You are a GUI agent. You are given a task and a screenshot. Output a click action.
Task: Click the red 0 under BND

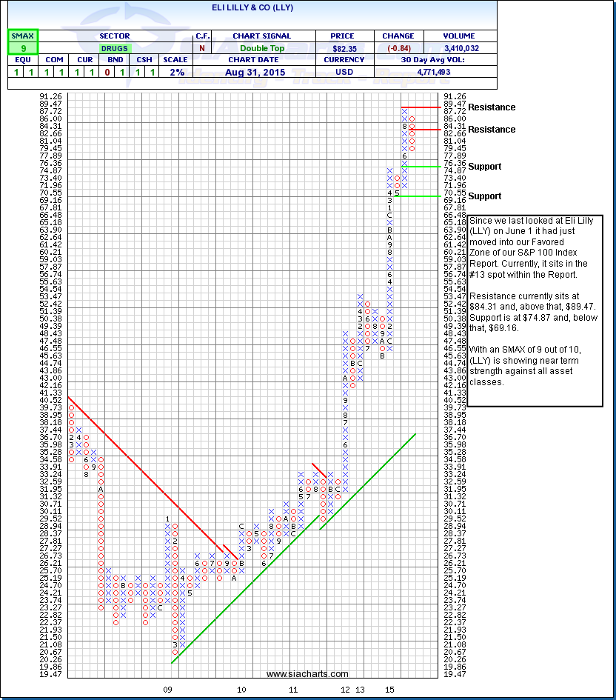pyautogui.click(x=113, y=72)
